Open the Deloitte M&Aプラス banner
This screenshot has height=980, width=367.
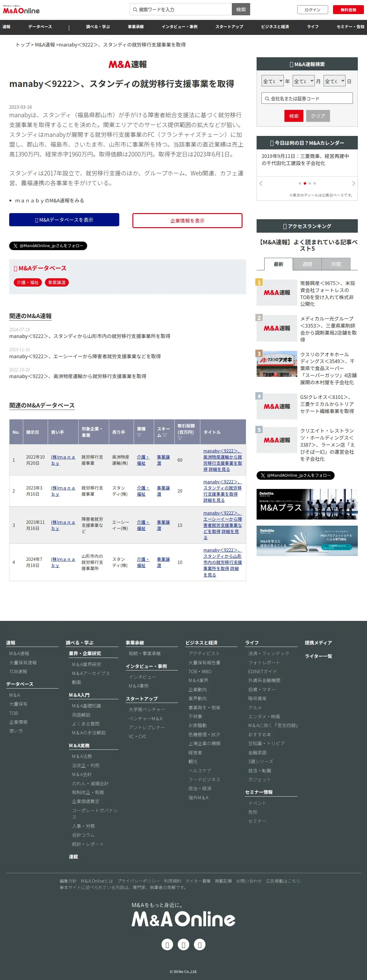pos(307,505)
